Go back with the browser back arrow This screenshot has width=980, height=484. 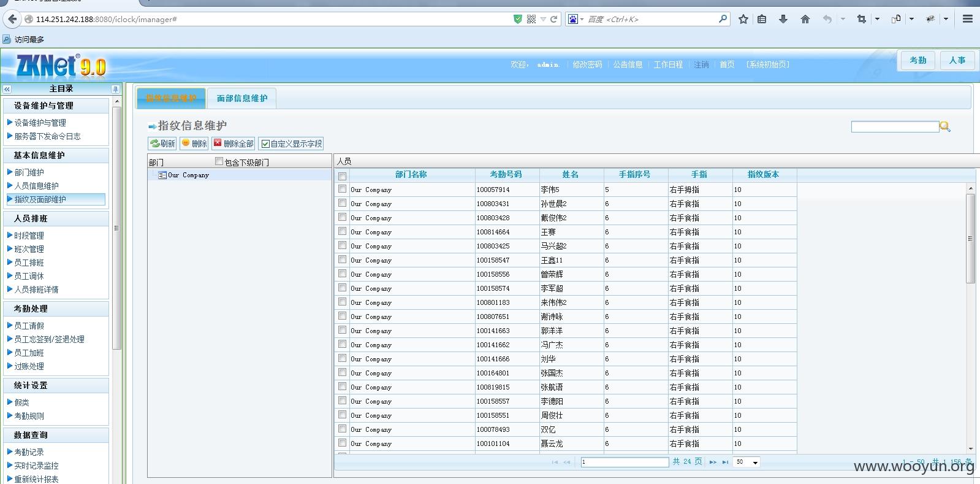tap(12, 19)
